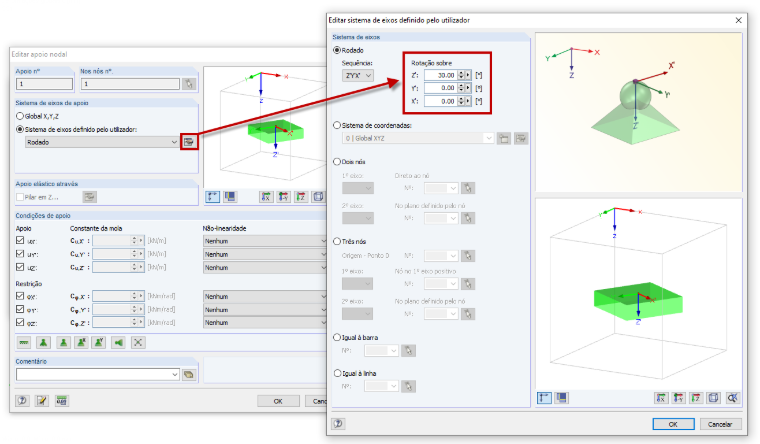Pick nodes graphically in Editar apoio nodal
The height and width of the screenshot is (444, 760).
point(189,84)
